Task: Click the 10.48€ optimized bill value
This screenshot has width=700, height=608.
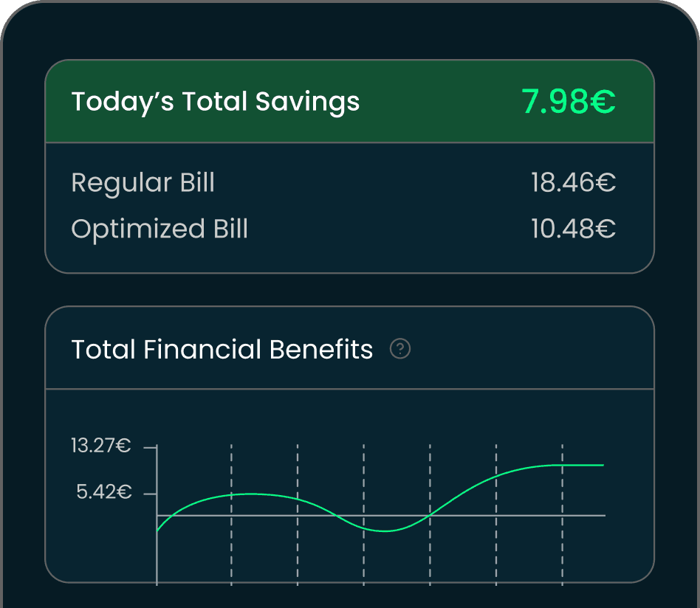Action: tap(573, 229)
